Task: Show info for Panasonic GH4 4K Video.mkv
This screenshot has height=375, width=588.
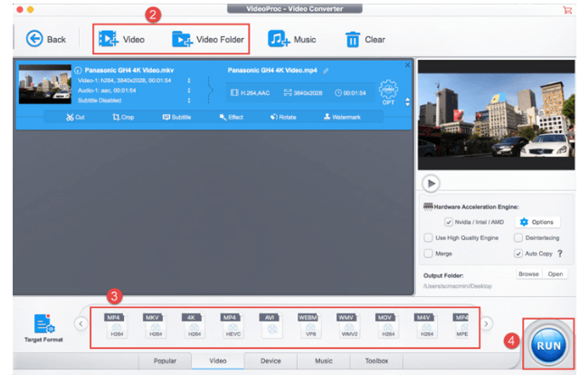Action: click(x=78, y=70)
